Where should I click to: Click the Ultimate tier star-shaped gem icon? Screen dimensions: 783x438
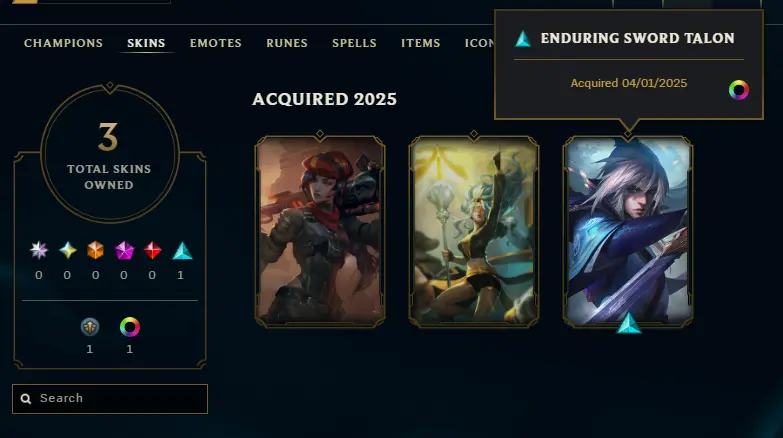(x=39, y=250)
